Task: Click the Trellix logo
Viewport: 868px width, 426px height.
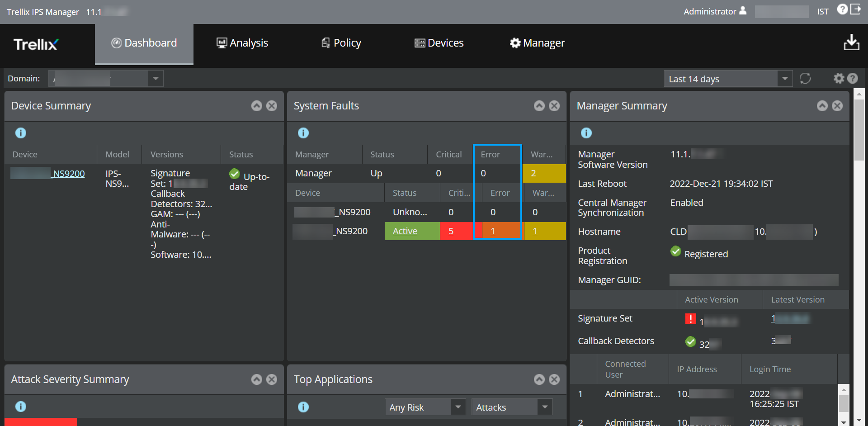Action: [36, 44]
